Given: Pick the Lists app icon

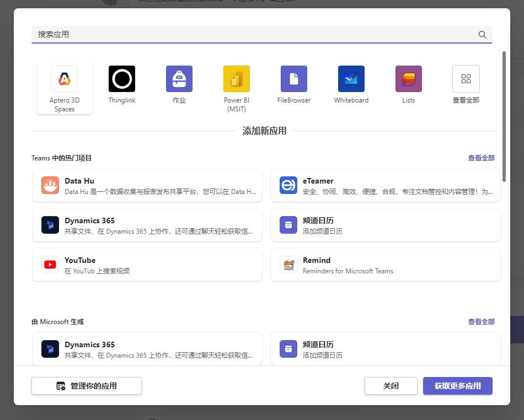Looking at the screenshot, I should [409, 79].
